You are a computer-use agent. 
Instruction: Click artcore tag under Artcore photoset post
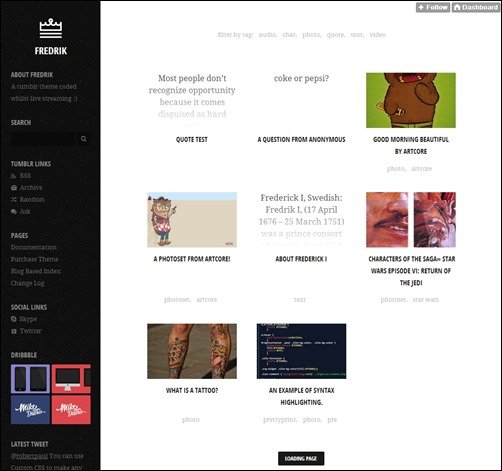[x=207, y=300]
